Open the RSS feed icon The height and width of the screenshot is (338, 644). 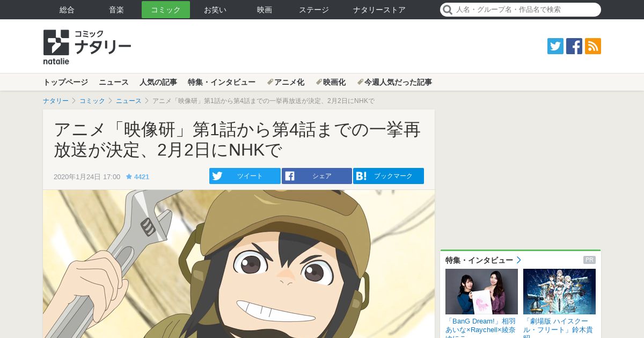[x=593, y=46]
